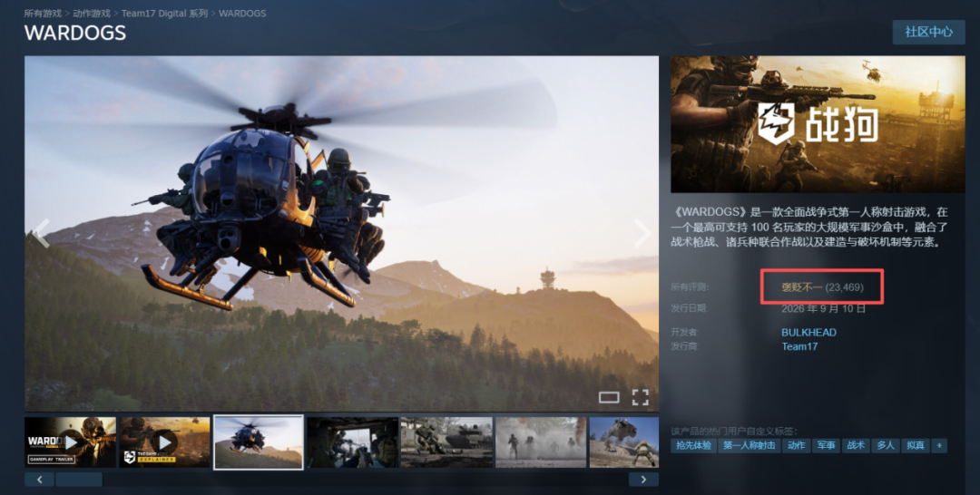The height and width of the screenshot is (495, 980).
Task: Select the 军事 tag
Action: pos(827,446)
